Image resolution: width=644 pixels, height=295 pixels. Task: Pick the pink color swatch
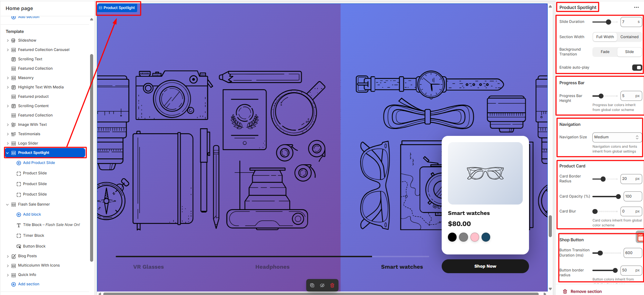coord(475,237)
